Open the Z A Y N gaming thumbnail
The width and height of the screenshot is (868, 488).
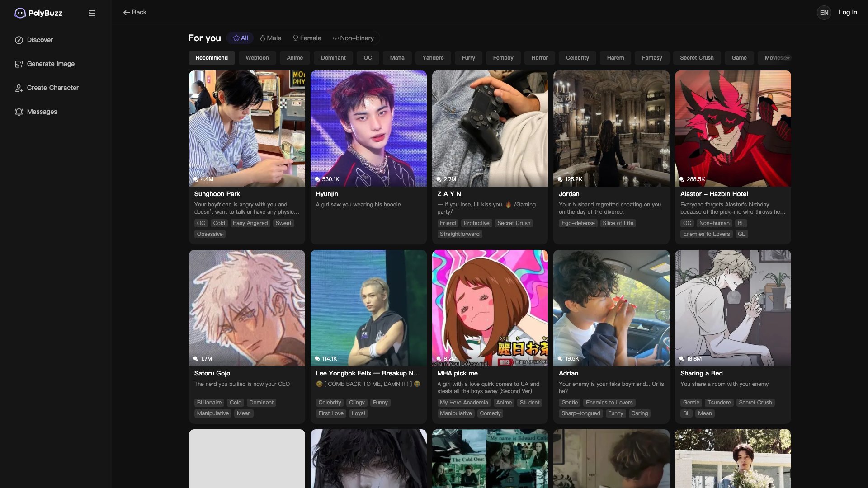pyautogui.click(x=490, y=128)
